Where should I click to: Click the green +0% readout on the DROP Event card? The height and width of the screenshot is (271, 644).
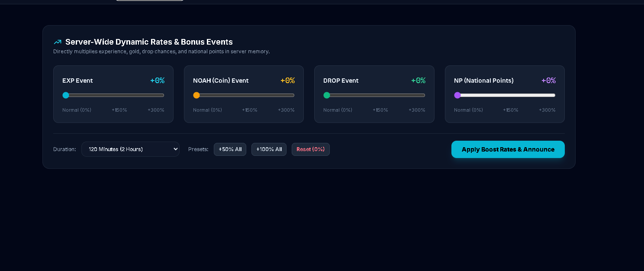[419, 81]
